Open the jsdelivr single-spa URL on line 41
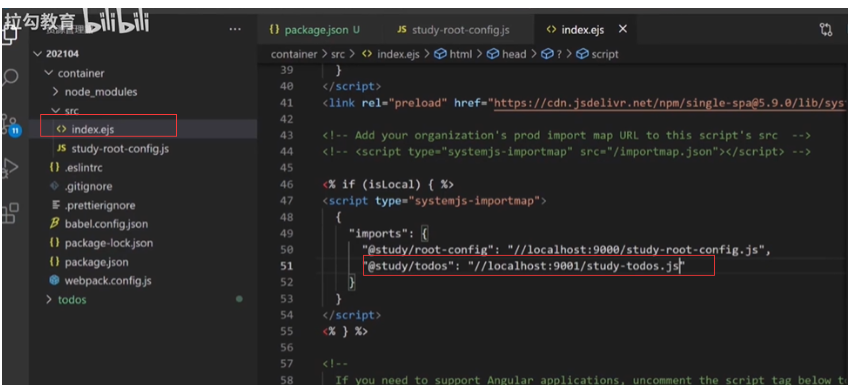This screenshot has width=849, height=385. coord(670,103)
